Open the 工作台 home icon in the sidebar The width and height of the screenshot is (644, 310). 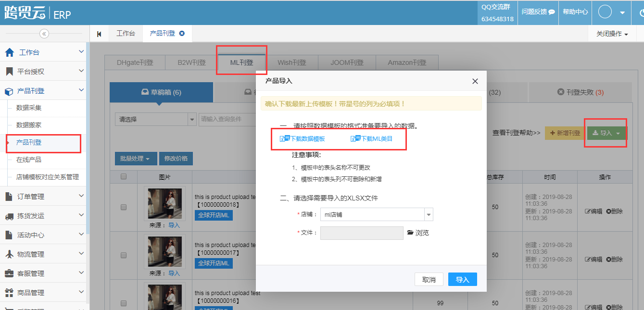click(9, 52)
